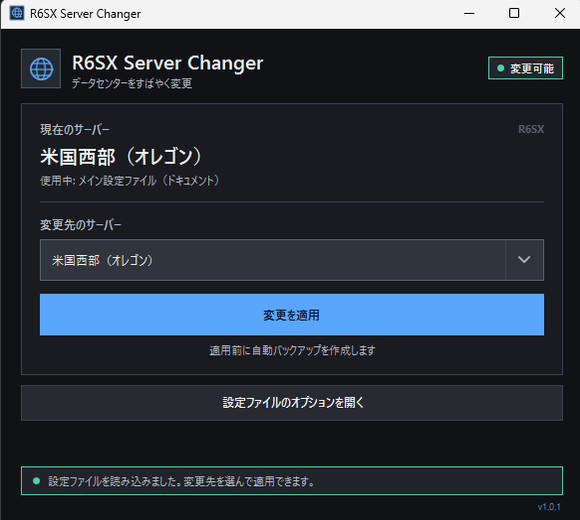Click the green dot in status bar
This screenshot has height=520, width=580.
36,481
